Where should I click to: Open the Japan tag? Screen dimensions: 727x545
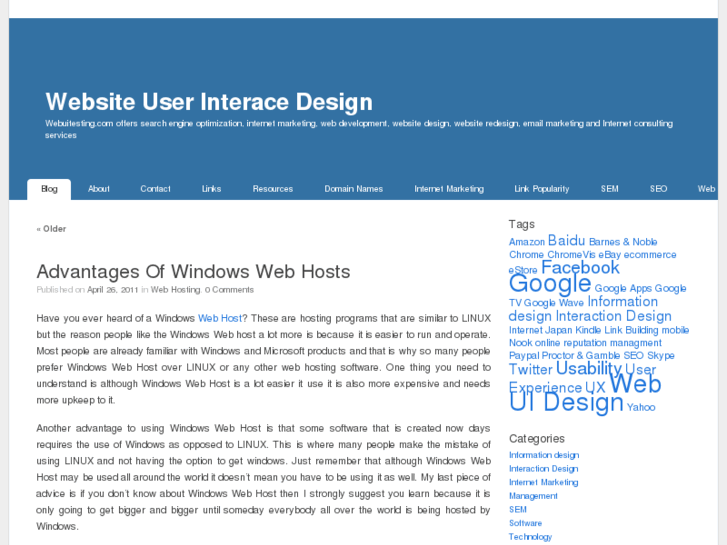click(x=559, y=330)
